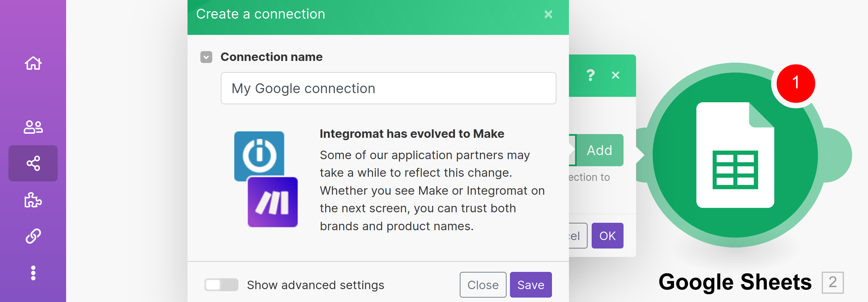Image resolution: width=868 pixels, height=302 pixels.
Task: Open the More three-dots menu in sidebar
Action: pyautogui.click(x=33, y=273)
